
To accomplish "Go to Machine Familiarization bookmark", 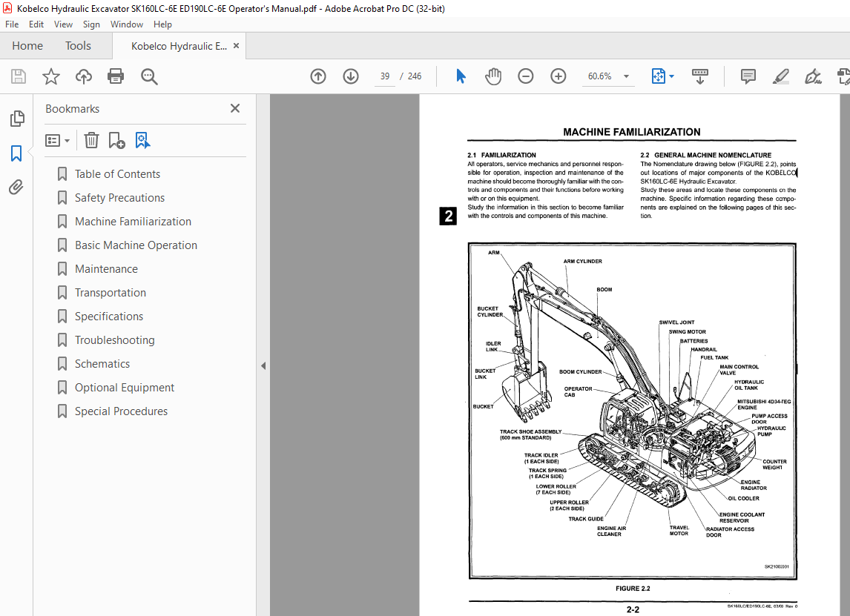I will 134,222.
